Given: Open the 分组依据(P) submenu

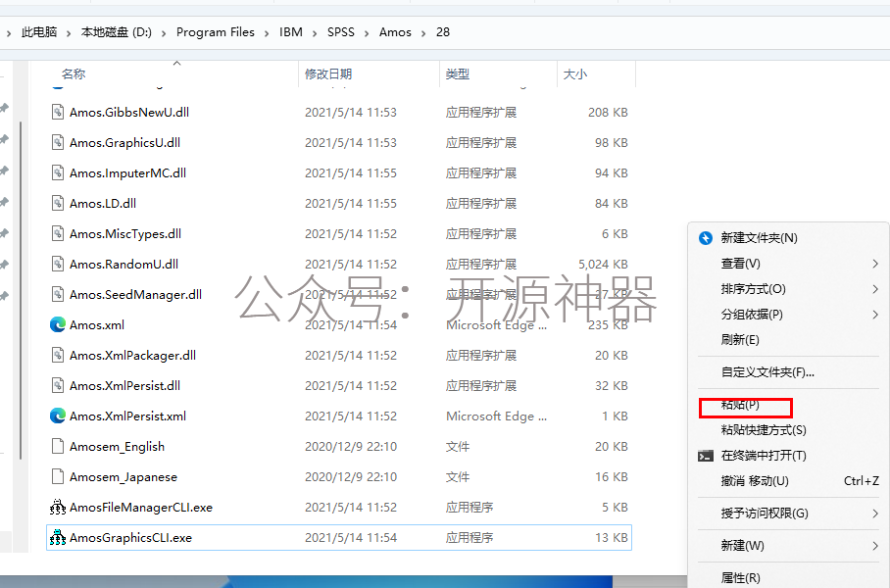Looking at the screenshot, I should click(x=788, y=315).
